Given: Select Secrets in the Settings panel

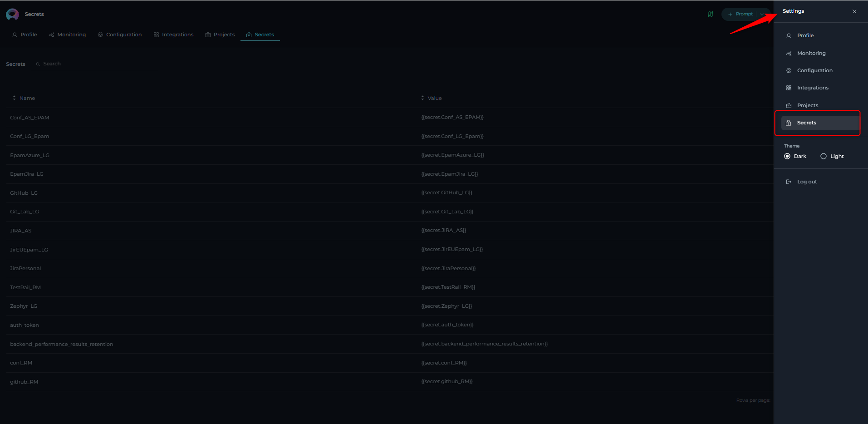Looking at the screenshot, I should tap(820, 123).
